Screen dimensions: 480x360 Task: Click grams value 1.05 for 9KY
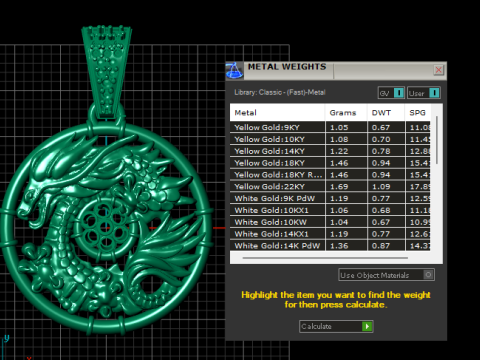coord(339,127)
